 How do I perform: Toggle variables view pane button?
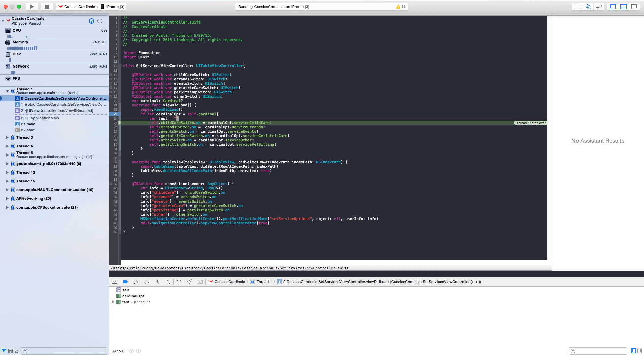click(633, 351)
